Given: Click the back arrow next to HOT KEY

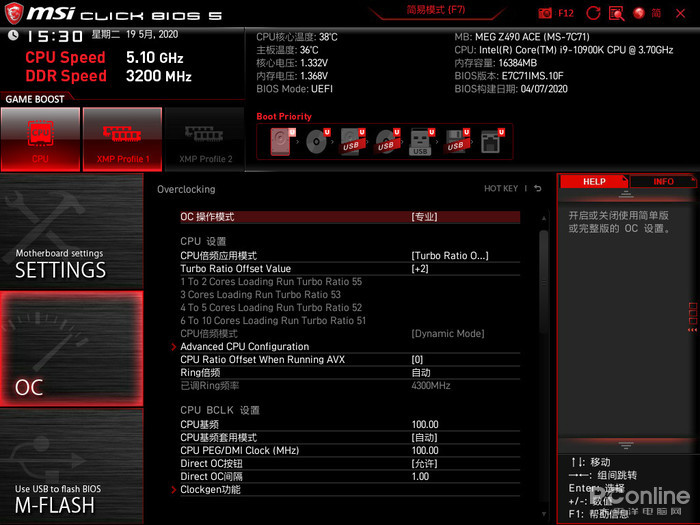Looking at the screenshot, I should 538,189.
